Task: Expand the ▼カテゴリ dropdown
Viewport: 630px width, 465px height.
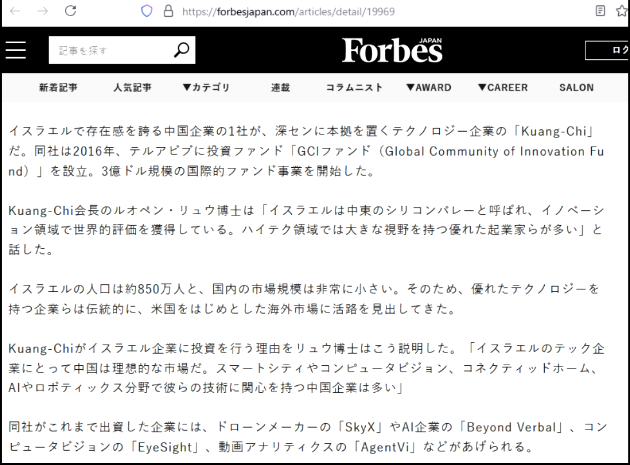Action: 205,88
